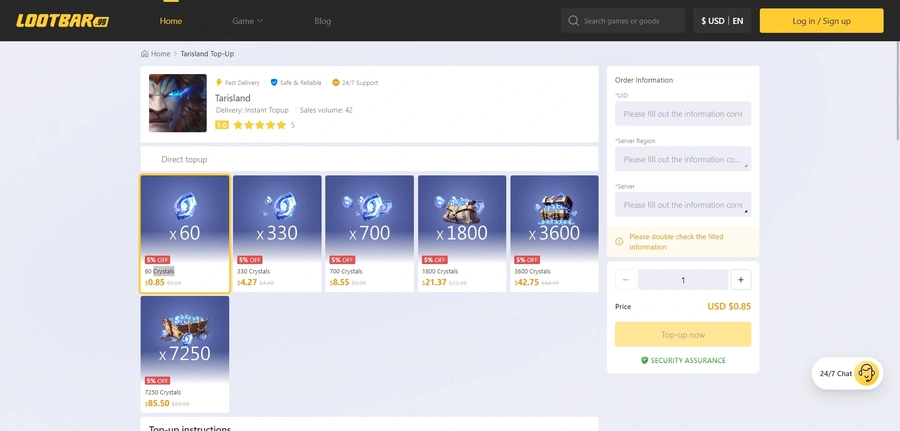Click the Tarisland game cover image

click(x=178, y=103)
